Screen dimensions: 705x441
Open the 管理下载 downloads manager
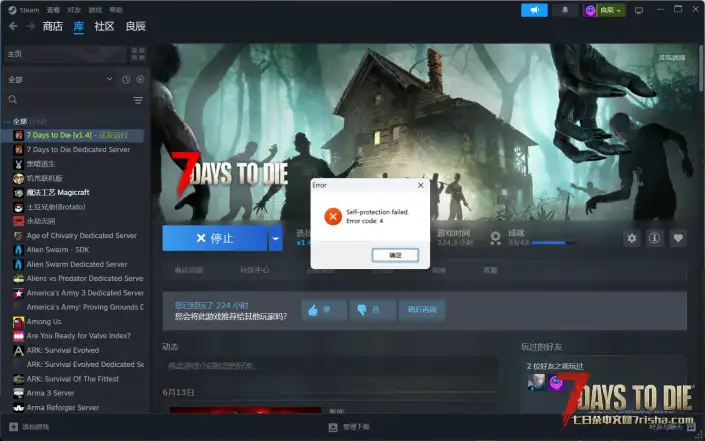pyautogui.click(x=349, y=427)
